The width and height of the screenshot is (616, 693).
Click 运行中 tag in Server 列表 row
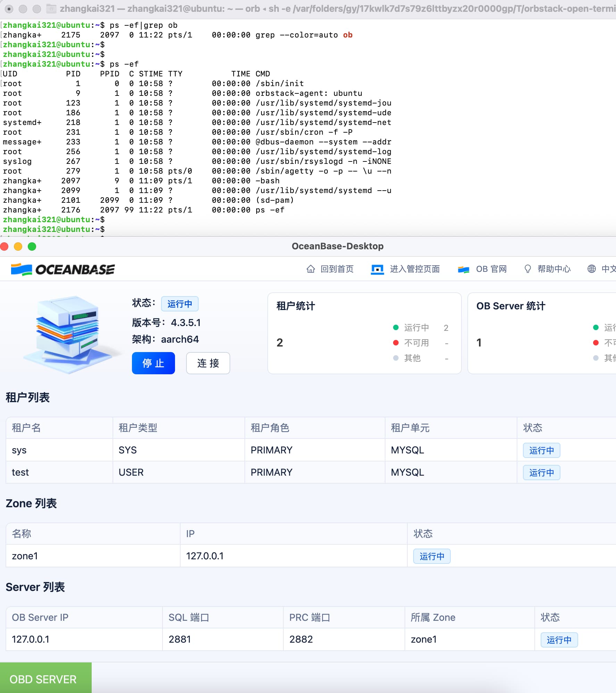coord(559,640)
